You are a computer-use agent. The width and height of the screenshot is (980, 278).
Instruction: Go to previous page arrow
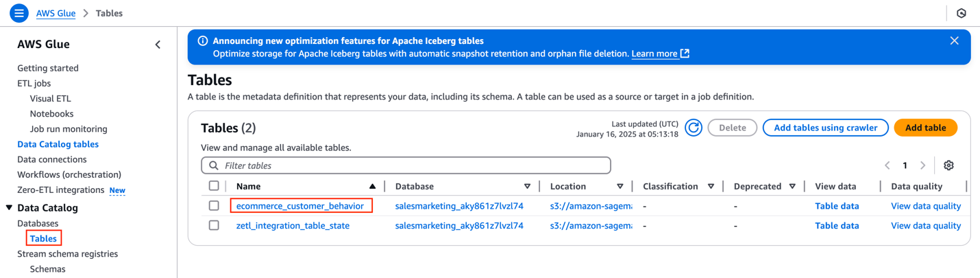click(887, 165)
